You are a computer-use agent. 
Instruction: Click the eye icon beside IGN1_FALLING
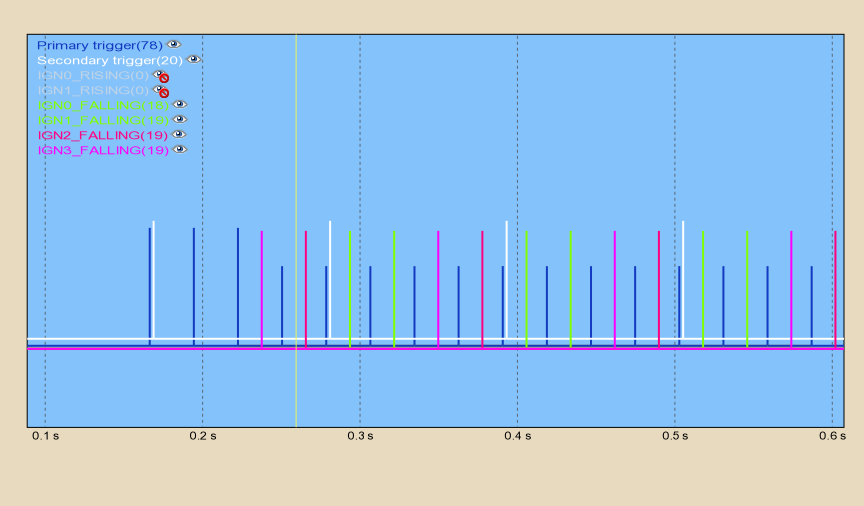point(180,120)
